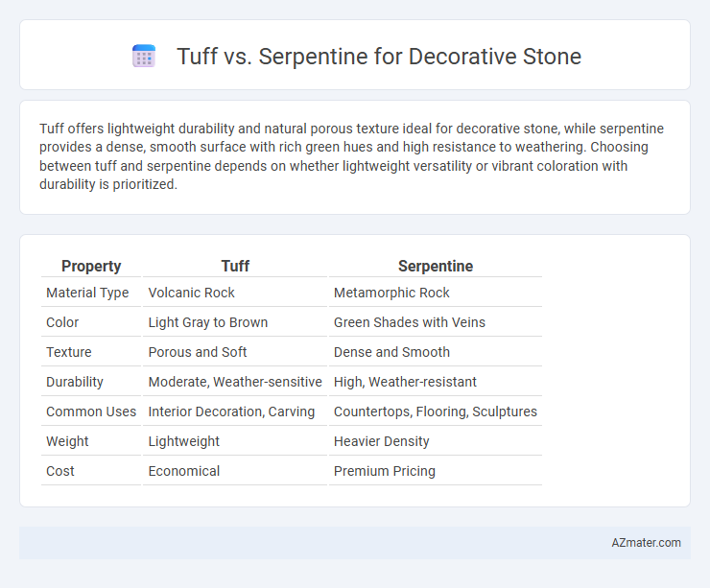Select the 'Serpentine' column header
Screen dimensions: 710x588
click(x=436, y=266)
